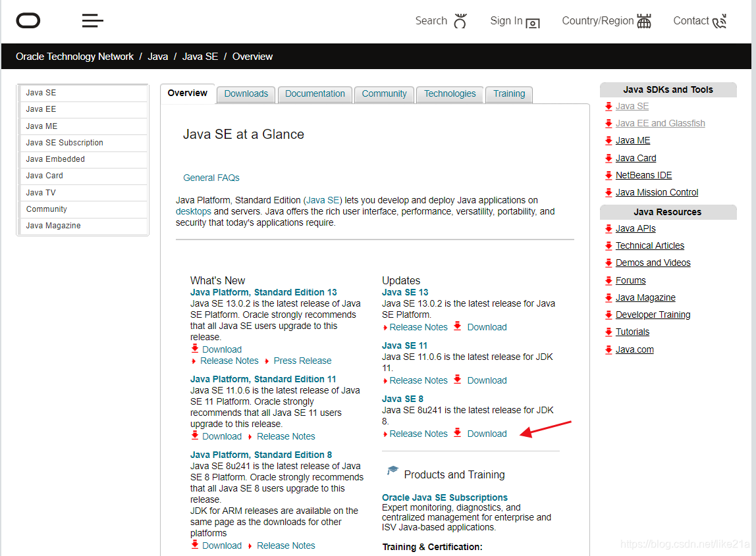Image resolution: width=756 pixels, height=556 pixels.
Task: Click download arrow icon beside Java SE 13 update
Action: (x=458, y=326)
